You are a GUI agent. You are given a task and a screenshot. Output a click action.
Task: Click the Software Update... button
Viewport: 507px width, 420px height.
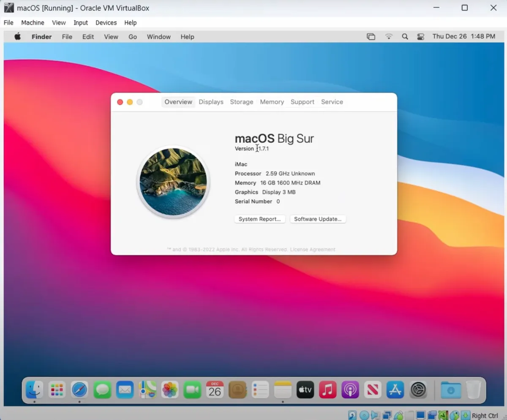tap(318, 219)
